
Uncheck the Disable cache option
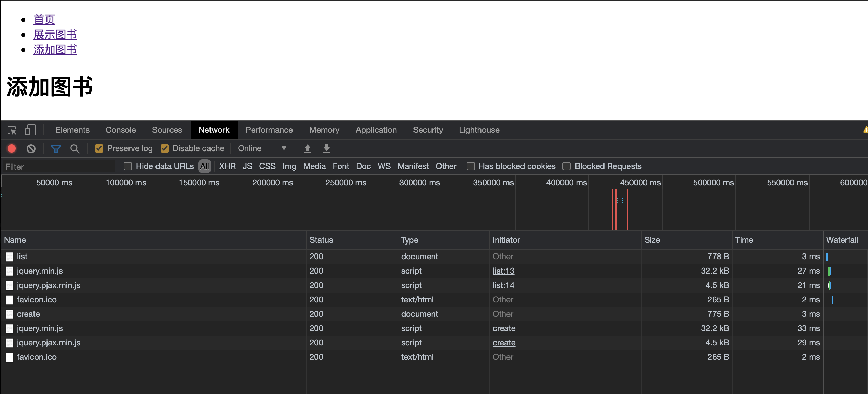point(165,148)
